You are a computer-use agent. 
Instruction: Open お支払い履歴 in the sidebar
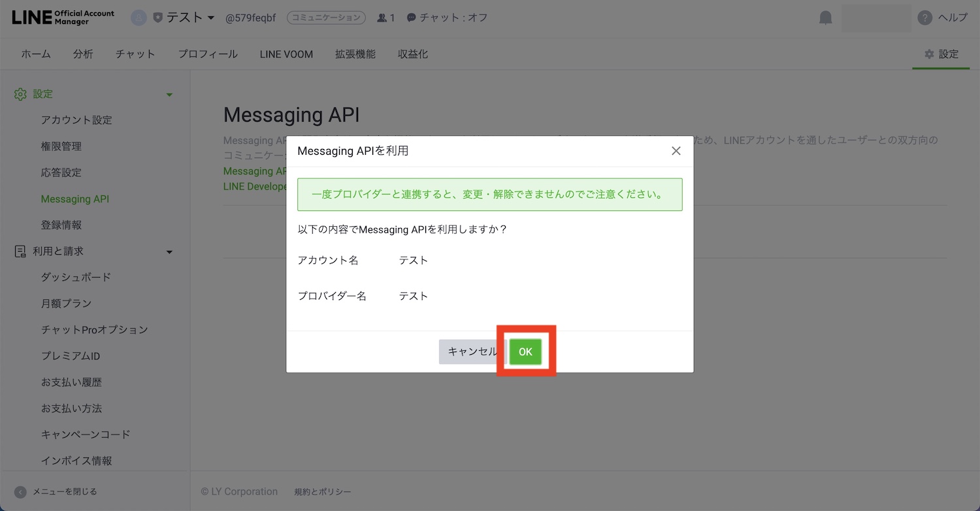pos(71,382)
